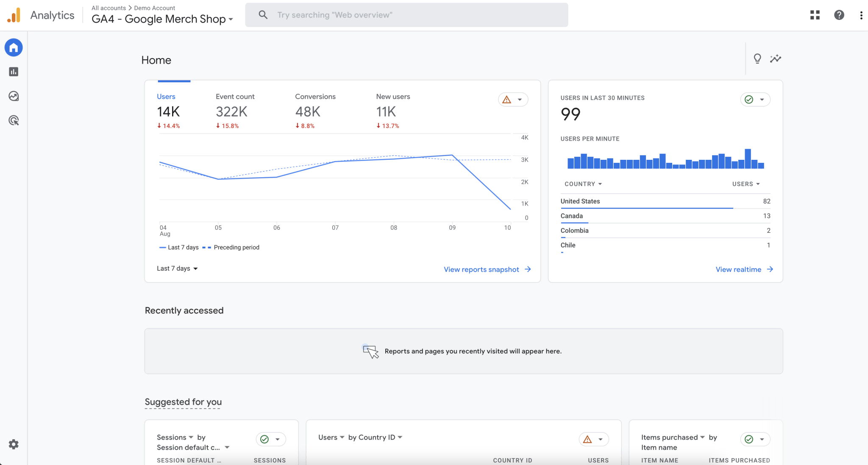The image size is (868, 465).
Task: Open the data quality warning indicator
Action: click(x=513, y=99)
